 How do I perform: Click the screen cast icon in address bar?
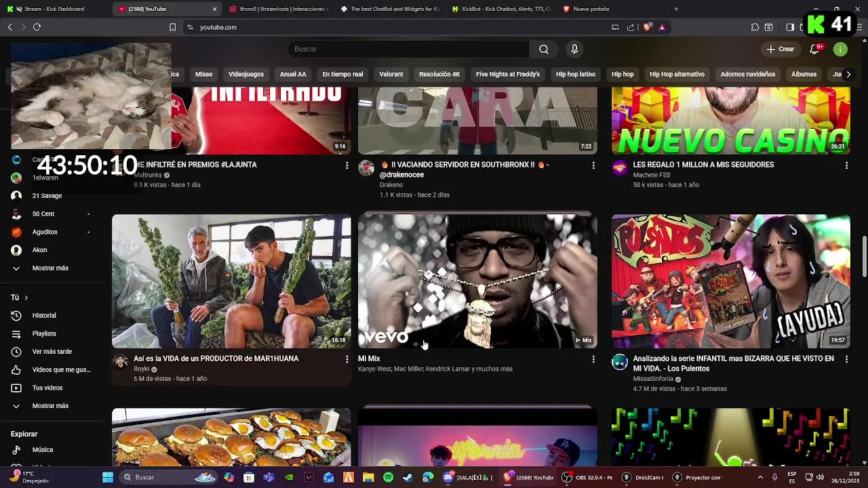615,27
